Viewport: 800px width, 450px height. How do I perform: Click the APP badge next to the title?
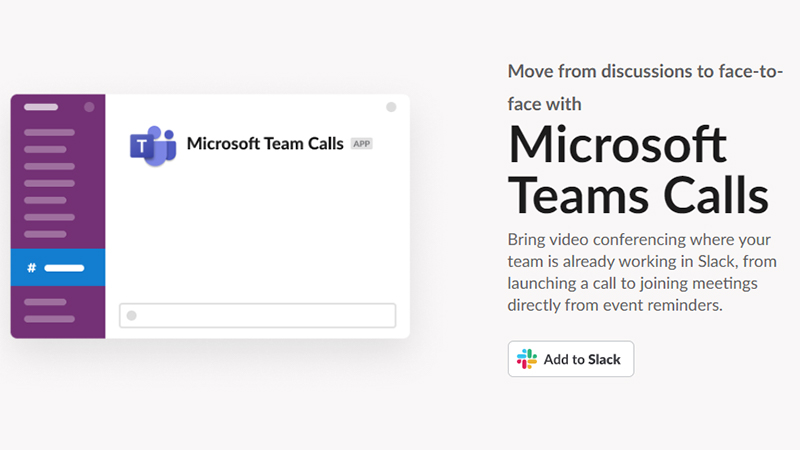361,144
